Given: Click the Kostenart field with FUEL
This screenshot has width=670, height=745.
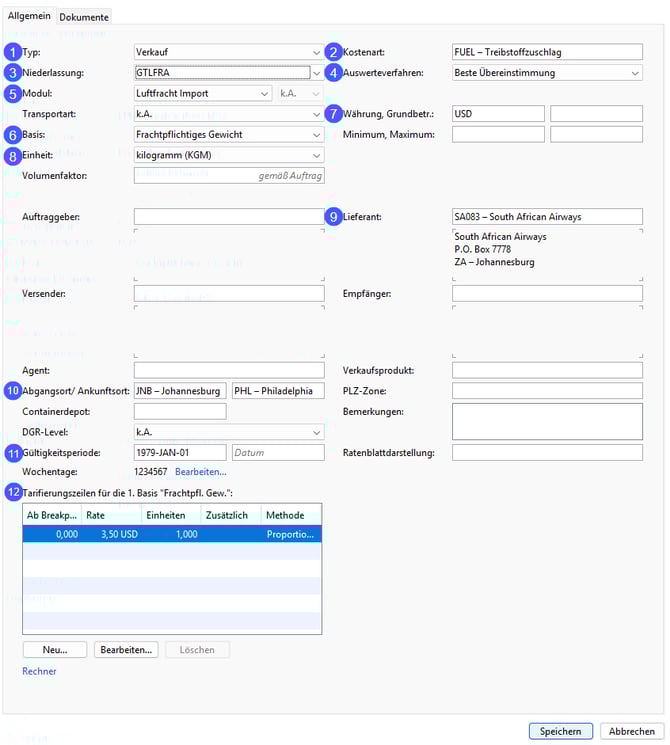Looking at the screenshot, I should [546, 52].
